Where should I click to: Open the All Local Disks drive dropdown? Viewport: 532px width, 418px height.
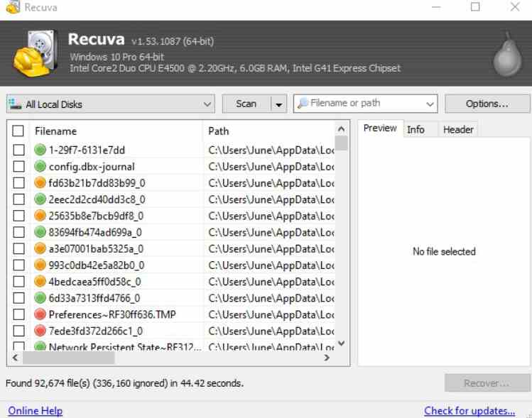[x=111, y=104]
